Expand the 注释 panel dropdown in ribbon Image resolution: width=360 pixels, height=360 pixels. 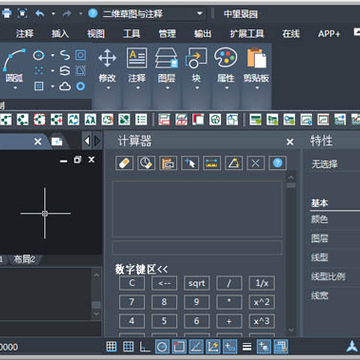tap(137, 88)
